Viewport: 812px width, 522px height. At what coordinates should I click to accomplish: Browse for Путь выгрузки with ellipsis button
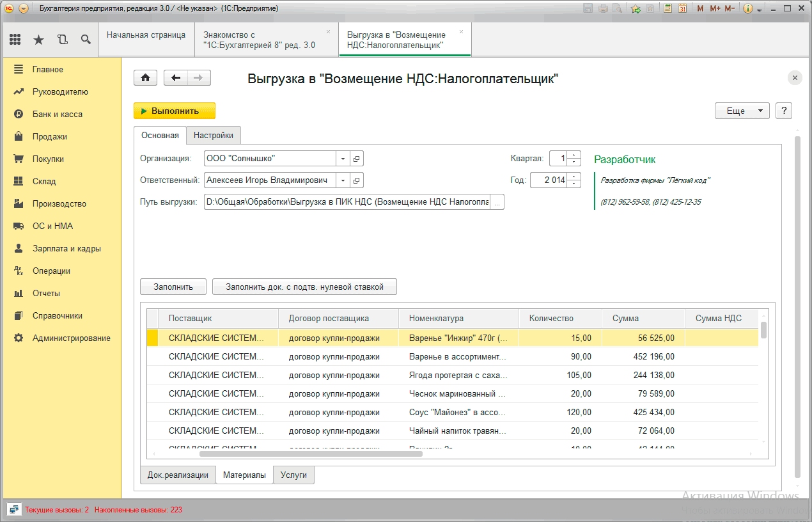pyautogui.click(x=497, y=202)
